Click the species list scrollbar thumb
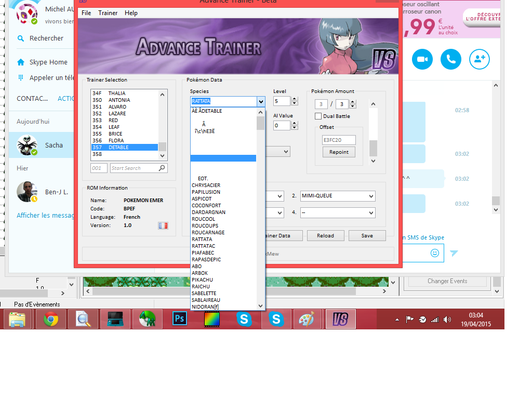532x399 pixels. (x=261, y=123)
